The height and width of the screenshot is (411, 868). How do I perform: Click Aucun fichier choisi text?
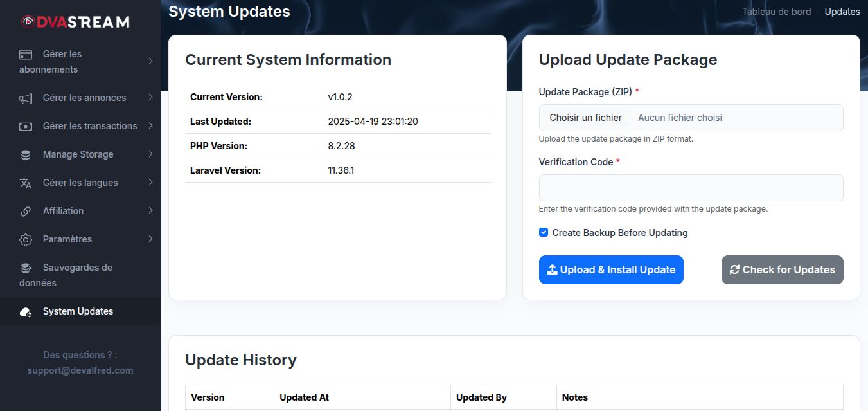click(680, 118)
